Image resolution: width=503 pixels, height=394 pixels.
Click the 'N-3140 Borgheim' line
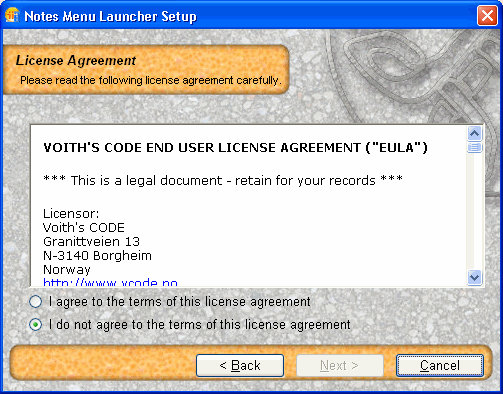point(97,256)
